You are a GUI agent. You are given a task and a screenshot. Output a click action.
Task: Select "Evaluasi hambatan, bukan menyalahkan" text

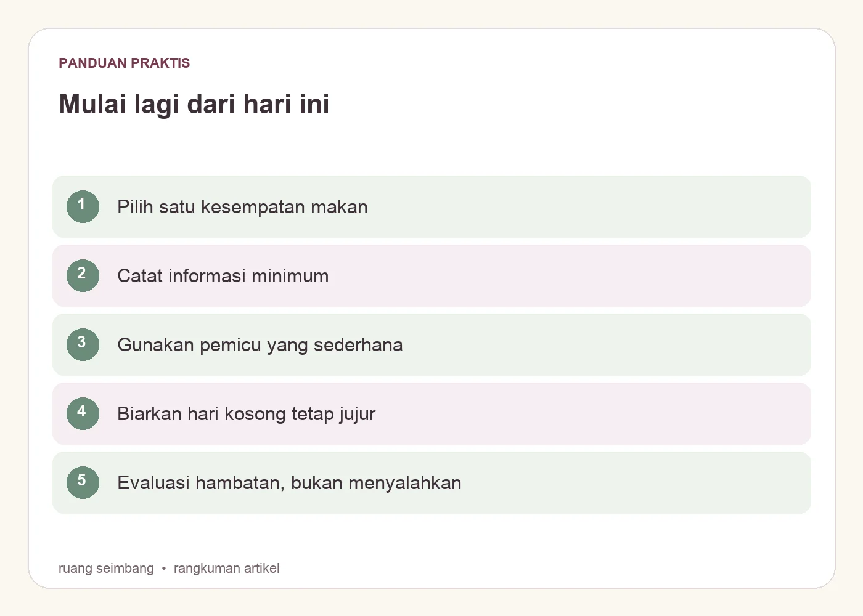(x=289, y=483)
